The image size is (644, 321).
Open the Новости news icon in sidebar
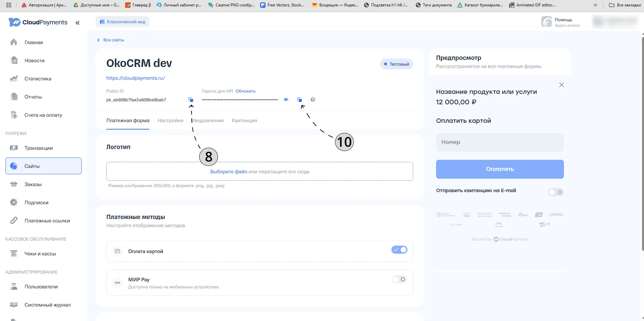click(x=14, y=60)
